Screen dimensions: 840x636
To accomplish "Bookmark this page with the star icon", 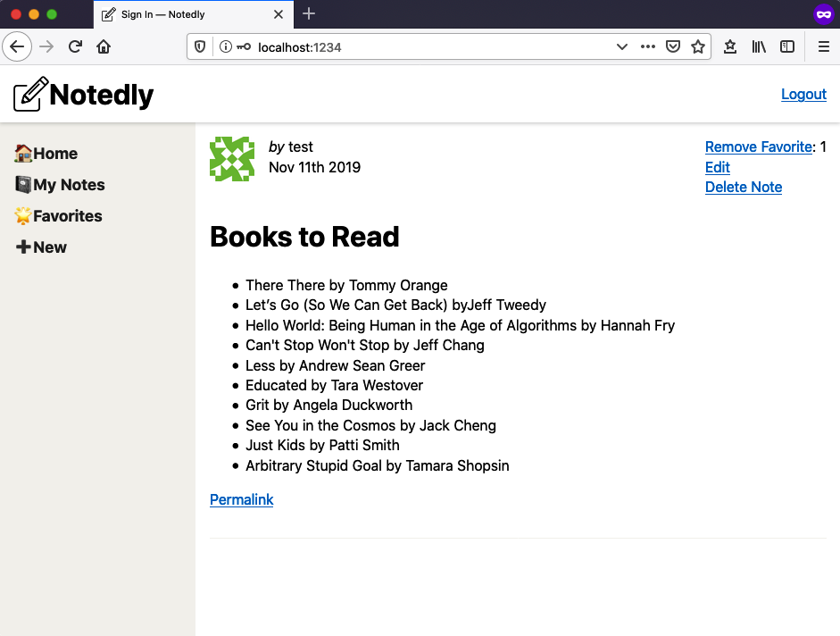I will 698,46.
